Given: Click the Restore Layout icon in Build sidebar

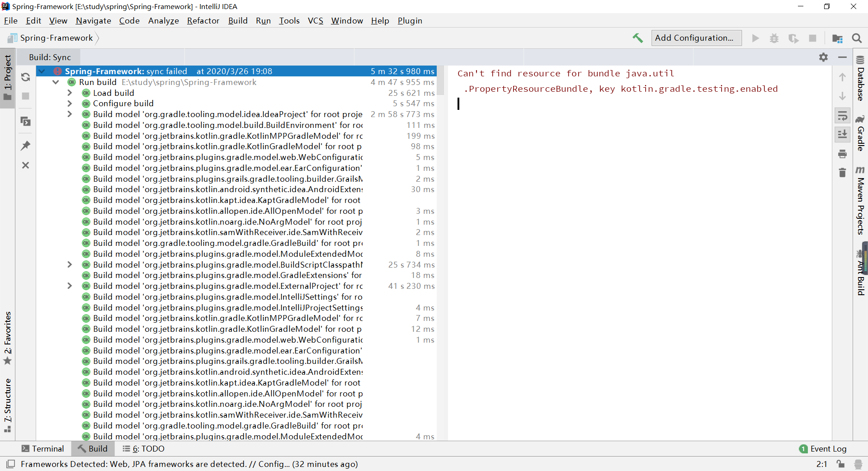Looking at the screenshot, I should pos(26,121).
